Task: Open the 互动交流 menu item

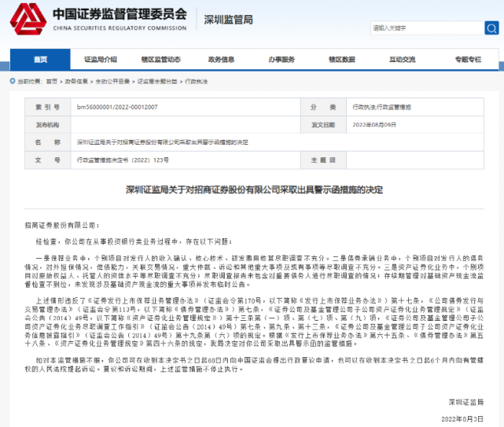Action: (402, 60)
